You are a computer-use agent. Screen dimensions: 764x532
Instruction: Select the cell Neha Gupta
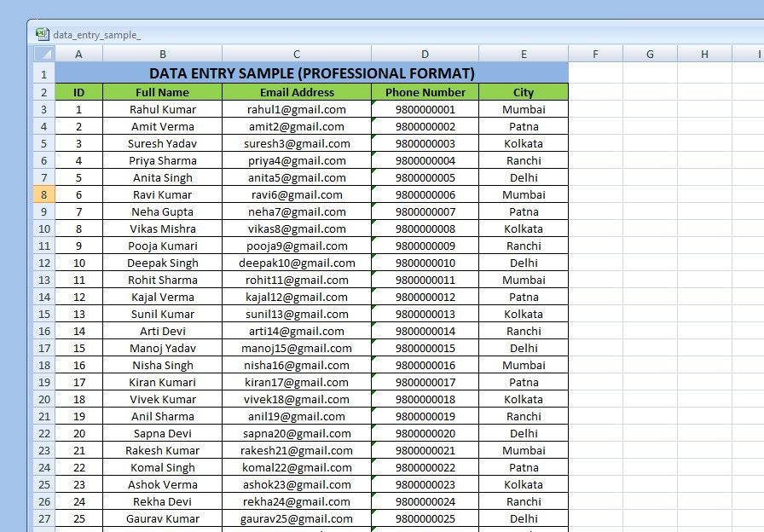(162, 211)
